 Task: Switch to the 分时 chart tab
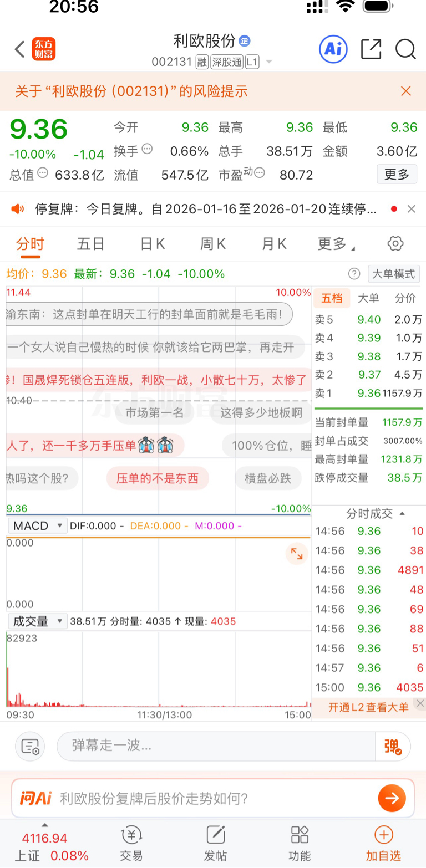tap(30, 244)
